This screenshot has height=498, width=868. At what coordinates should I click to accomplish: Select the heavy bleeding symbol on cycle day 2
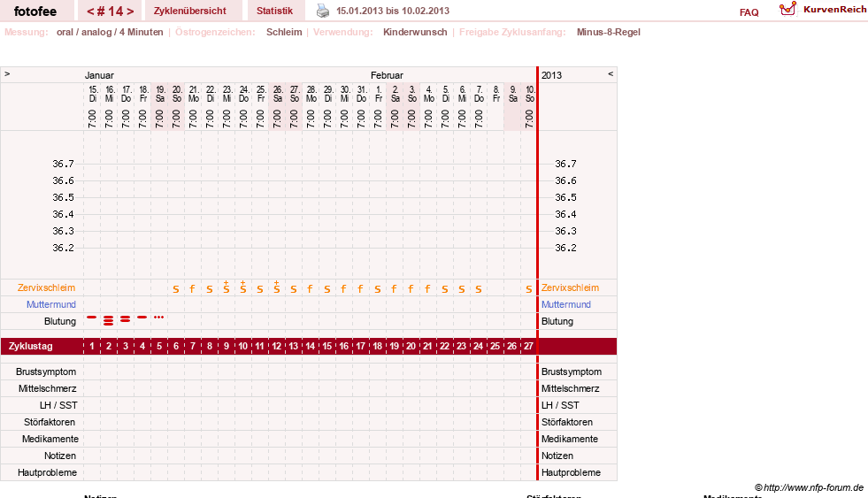coord(109,320)
